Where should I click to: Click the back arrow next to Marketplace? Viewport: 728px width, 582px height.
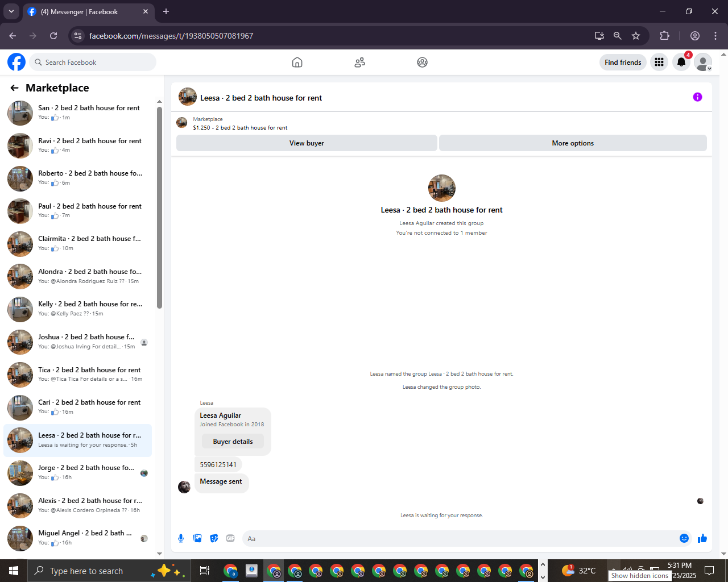click(14, 88)
